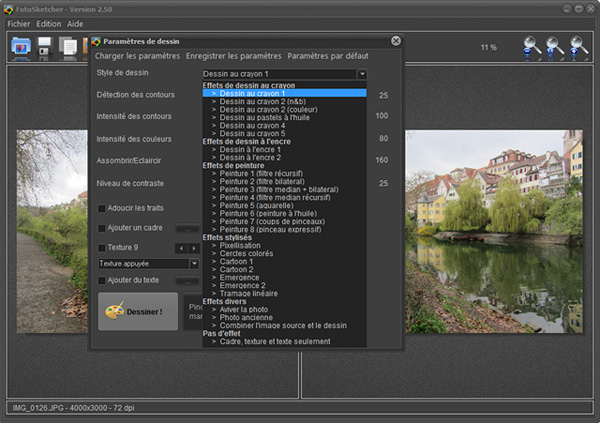Toggle the Ajouter du texte checkbox
Screen dimensions: 600x423
(x=102, y=280)
